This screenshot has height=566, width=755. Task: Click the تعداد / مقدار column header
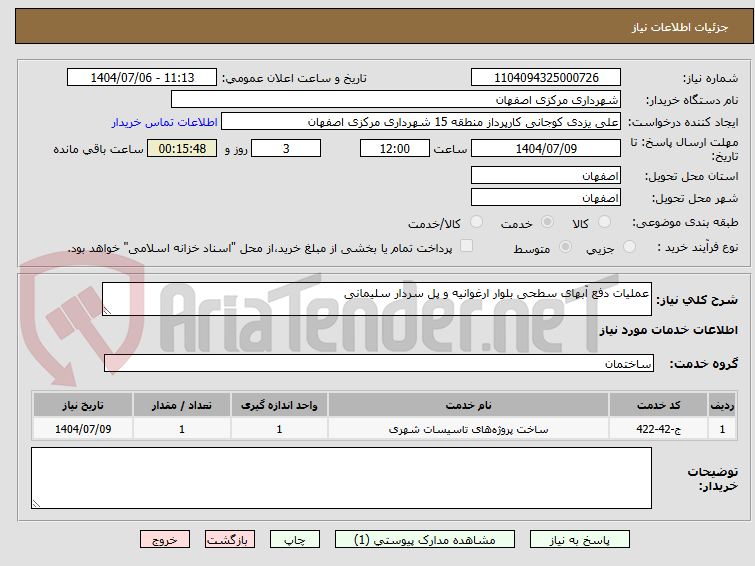182,405
